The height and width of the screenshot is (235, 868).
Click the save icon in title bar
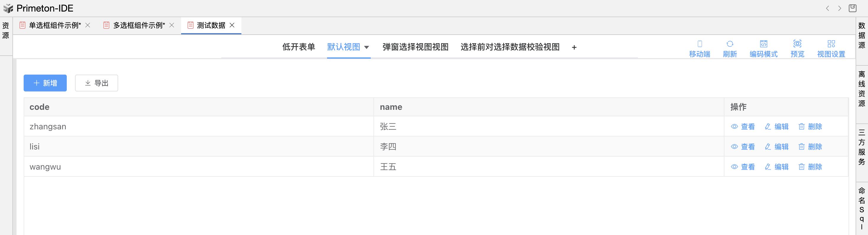pos(853,8)
